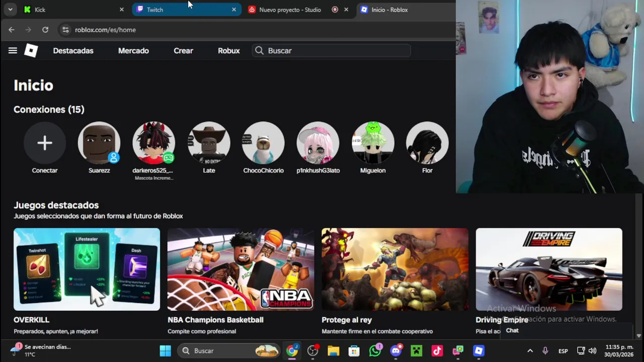
Task: Open Minecraft creeper icon in taskbar
Action: [417, 351]
